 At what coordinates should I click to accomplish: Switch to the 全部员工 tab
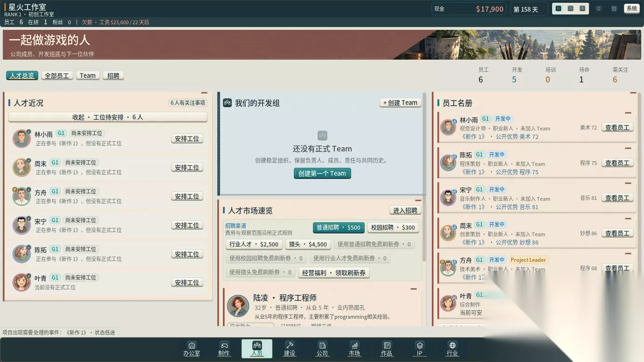[x=57, y=75]
